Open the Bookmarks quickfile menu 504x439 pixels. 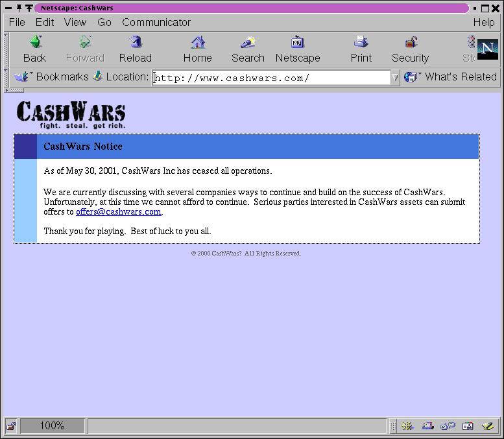[x=51, y=77]
